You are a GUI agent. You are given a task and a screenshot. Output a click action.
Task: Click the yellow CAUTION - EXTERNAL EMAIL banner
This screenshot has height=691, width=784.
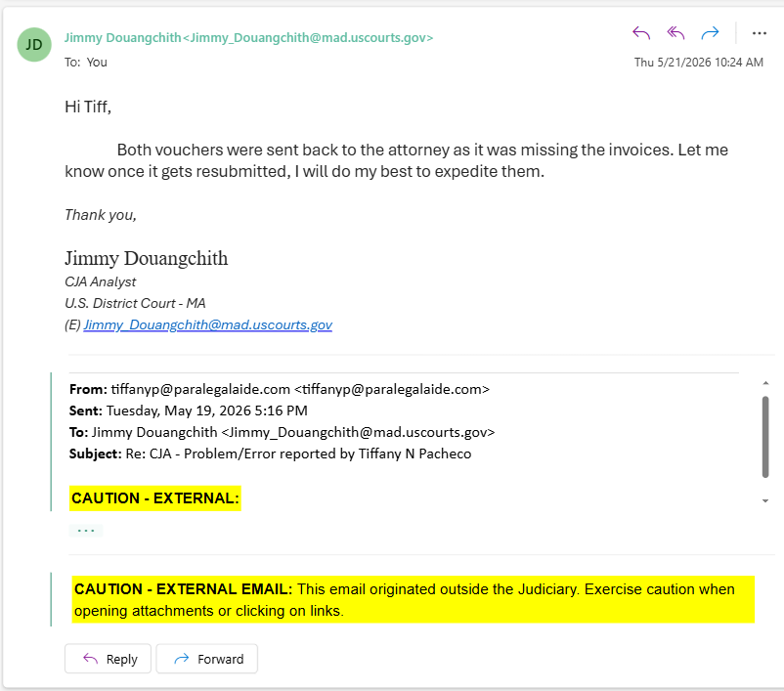tap(413, 599)
